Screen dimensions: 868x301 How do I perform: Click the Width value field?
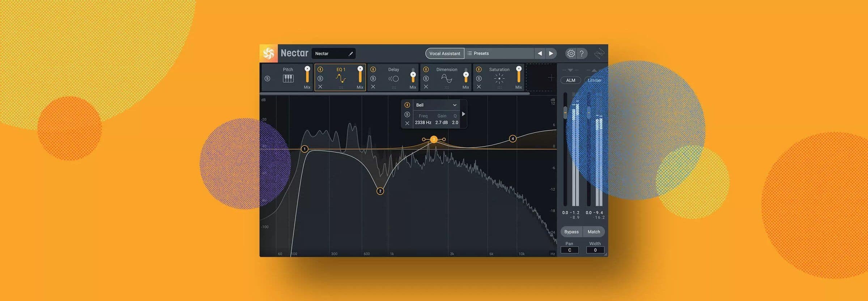595,250
